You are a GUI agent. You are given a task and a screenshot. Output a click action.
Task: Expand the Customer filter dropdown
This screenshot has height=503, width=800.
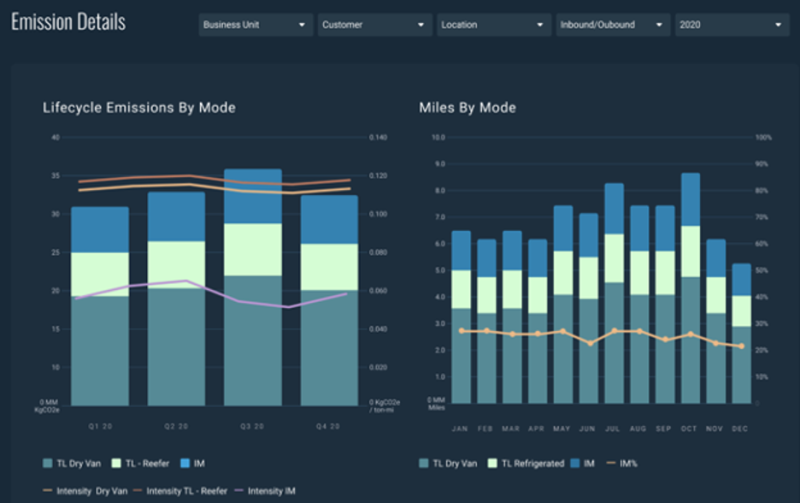[374, 24]
